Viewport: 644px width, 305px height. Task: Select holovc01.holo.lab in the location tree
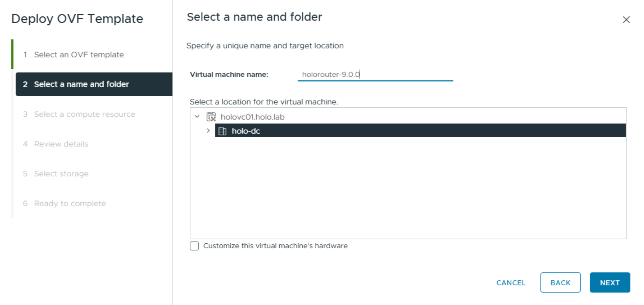(252, 117)
